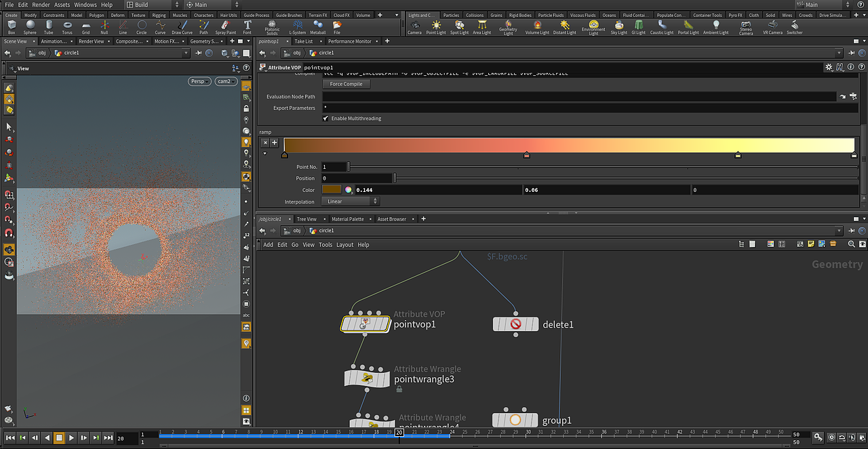Screen dimensions: 868x449
Task: Open node info in the parameter pane
Action: pyautogui.click(x=850, y=67)
